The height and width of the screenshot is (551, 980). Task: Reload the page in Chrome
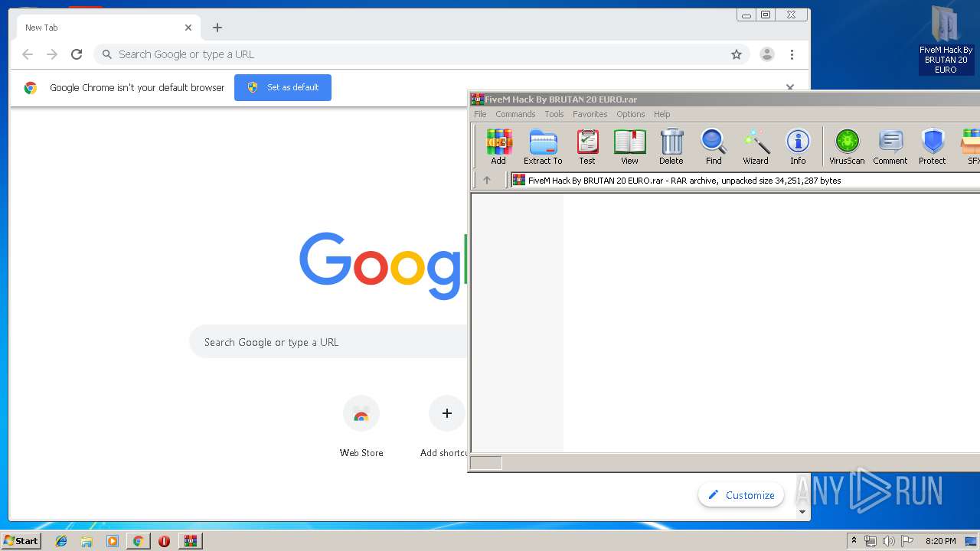77,54
